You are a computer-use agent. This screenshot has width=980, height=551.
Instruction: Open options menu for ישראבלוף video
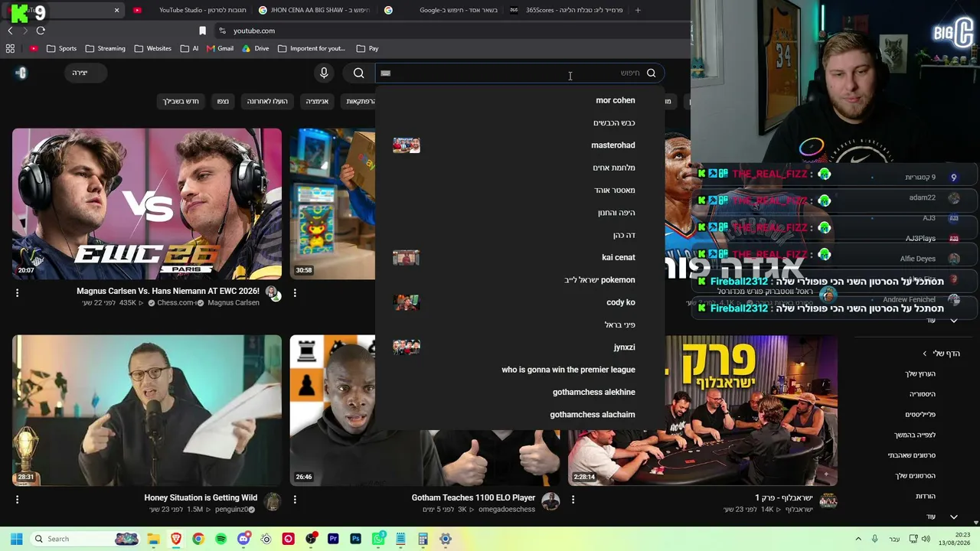[x=573, y=499]
